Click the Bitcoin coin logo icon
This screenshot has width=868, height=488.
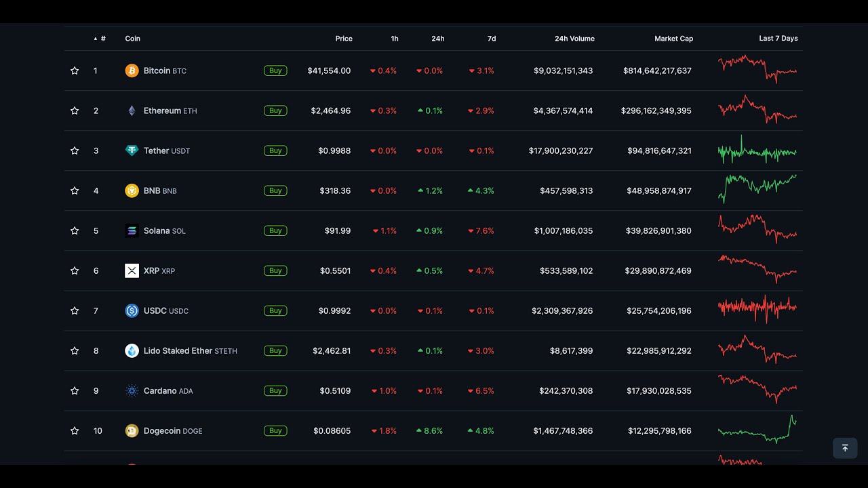point(132,70)
